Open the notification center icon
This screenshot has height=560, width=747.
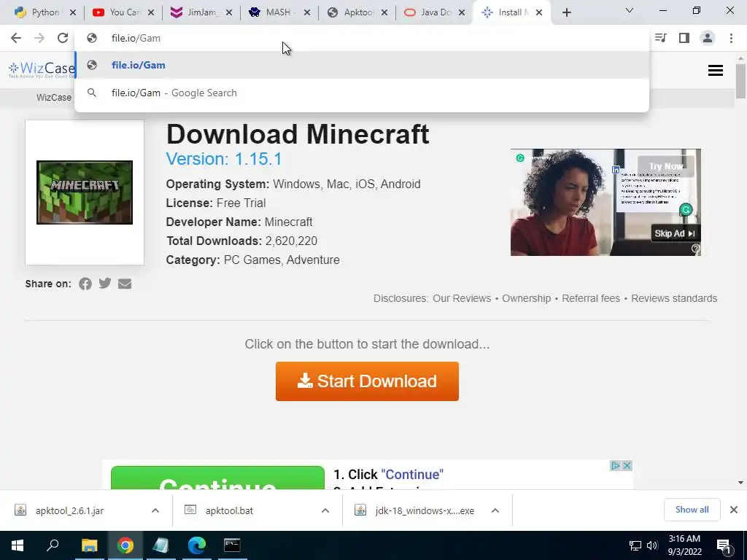(724, 545)
